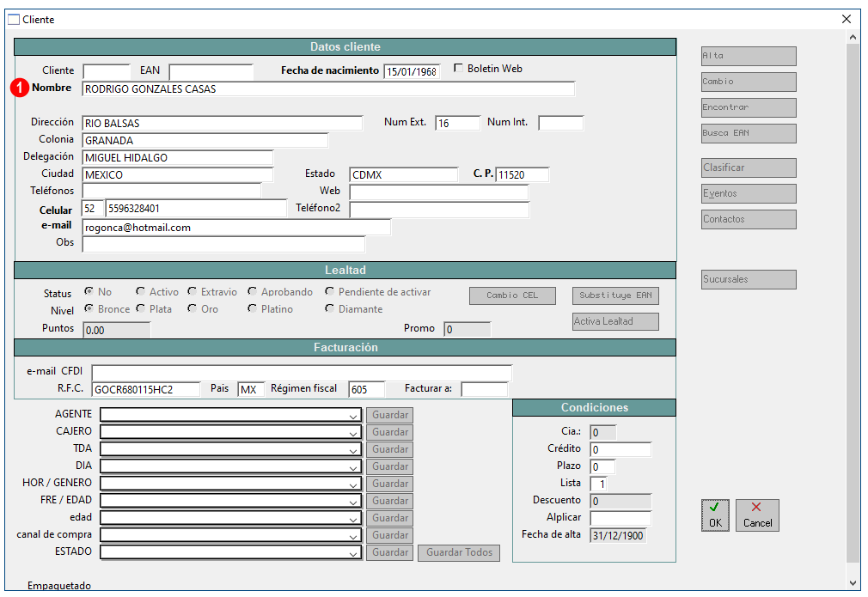Select Nivel Bronce radio button

pos(89,308)
